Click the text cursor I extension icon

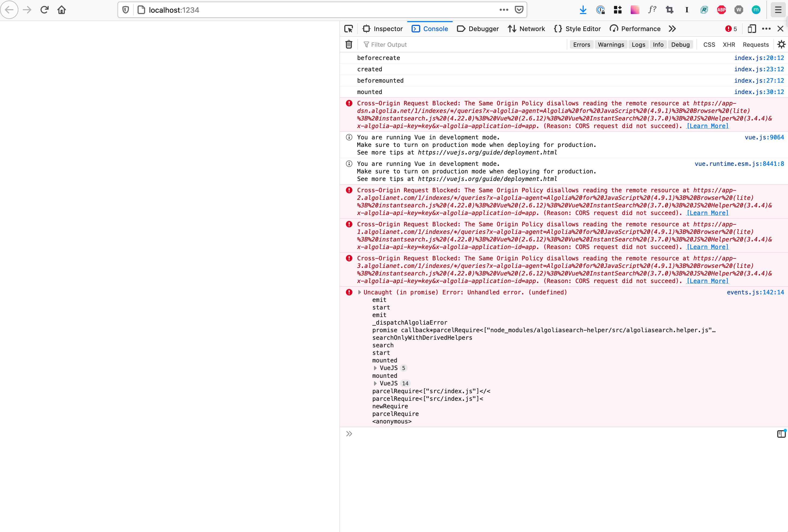click(687, 10)
